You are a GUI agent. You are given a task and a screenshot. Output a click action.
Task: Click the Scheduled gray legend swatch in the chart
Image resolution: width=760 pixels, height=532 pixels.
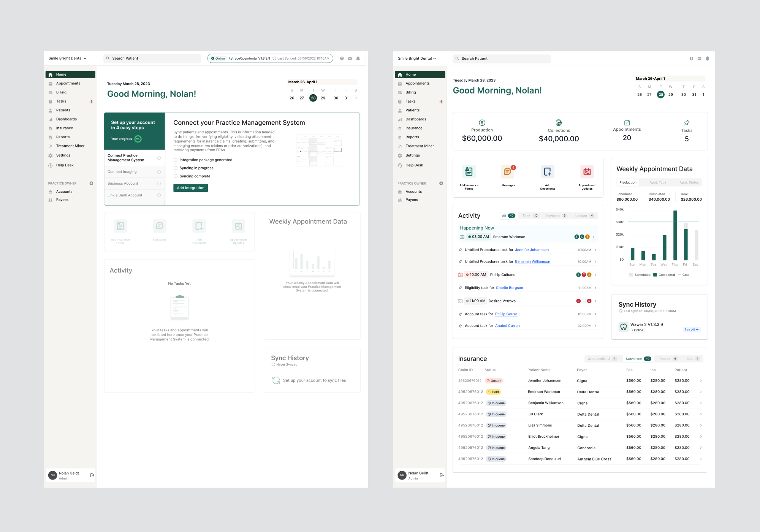[631, 275]
